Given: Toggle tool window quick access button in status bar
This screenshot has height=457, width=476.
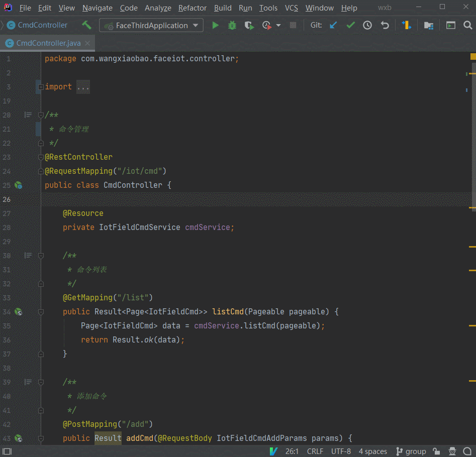Looking at the screenshot, I should point(7,451).
